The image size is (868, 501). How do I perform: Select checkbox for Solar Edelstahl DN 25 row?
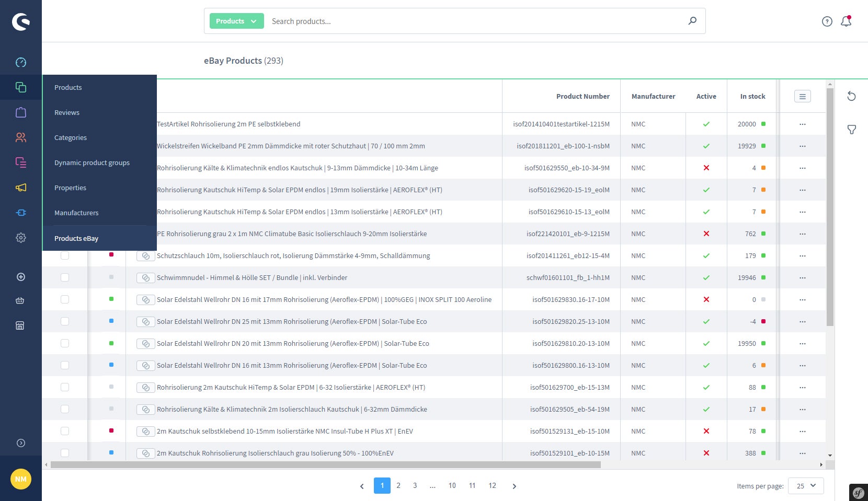[65, 321]
